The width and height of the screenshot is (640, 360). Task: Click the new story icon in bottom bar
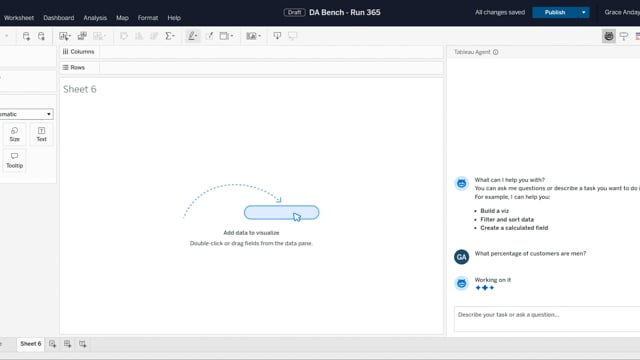[x=82, y=344]
